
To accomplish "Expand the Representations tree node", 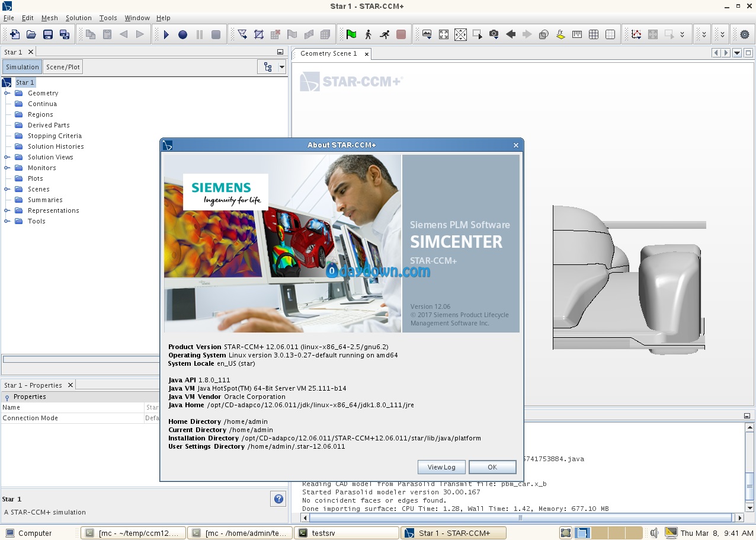I will pos(7,210).
